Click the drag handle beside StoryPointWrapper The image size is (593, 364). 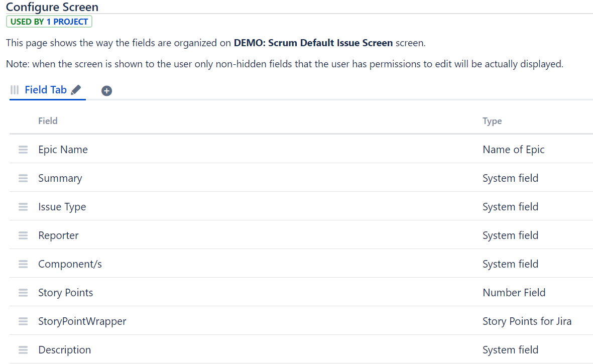[23, 321]
